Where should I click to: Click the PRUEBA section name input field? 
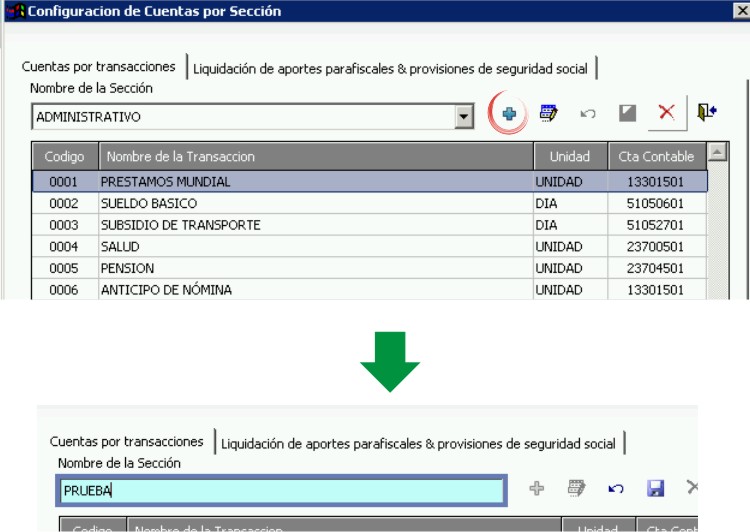tap(282, 490)
